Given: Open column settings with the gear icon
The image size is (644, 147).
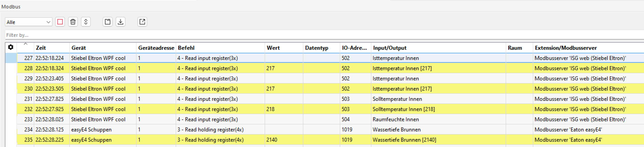Looking at the screenshot, I should tap(11, 47).
